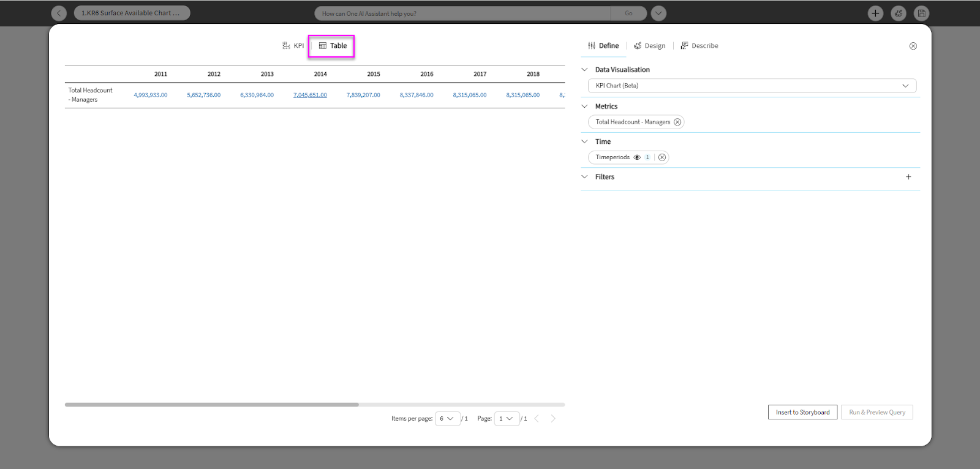The height and width of the screenshot is (469, 980).
Task: Click the save icon in top bar
Action: (x=921, y=13)
